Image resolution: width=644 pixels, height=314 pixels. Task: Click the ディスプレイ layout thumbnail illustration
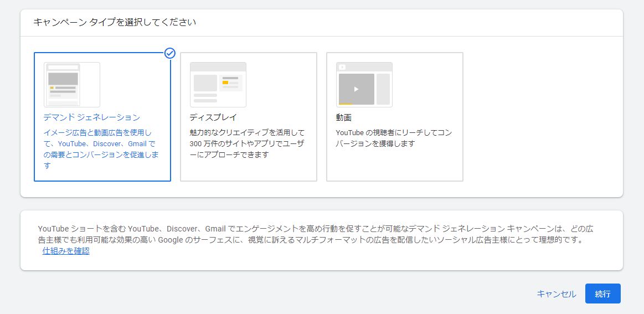point(218,85)
